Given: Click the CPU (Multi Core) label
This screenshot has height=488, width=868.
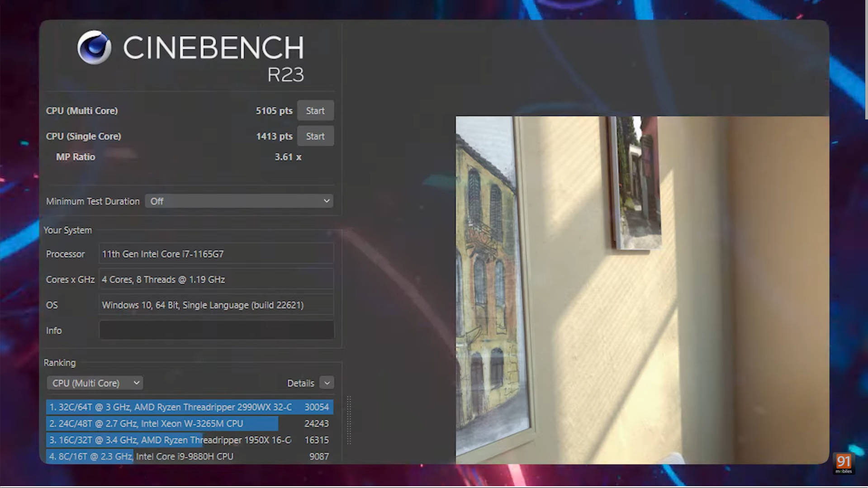Looking at the screenshot, I should (x=82, y=111).
